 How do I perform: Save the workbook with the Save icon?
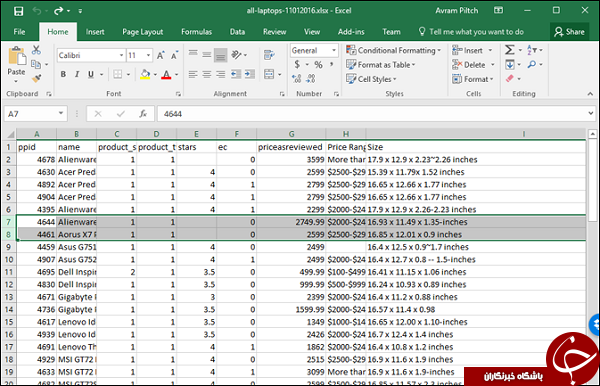click(x=18, y=11)
